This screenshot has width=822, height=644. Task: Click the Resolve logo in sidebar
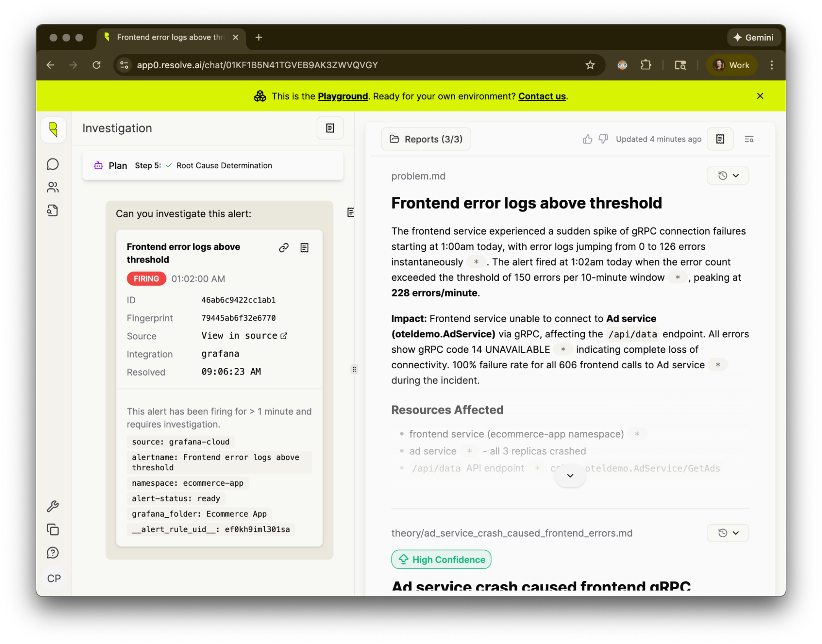pyautogui.click(x=53, y=129)
